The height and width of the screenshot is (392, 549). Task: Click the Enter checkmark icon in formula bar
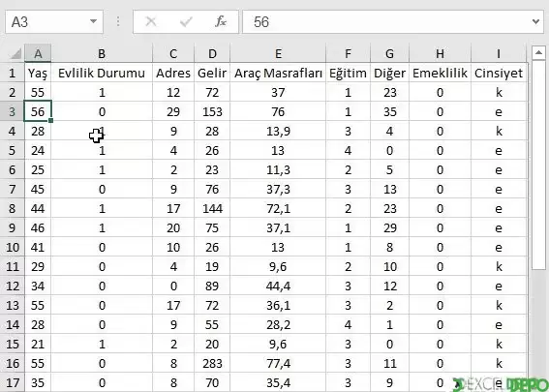186,22
